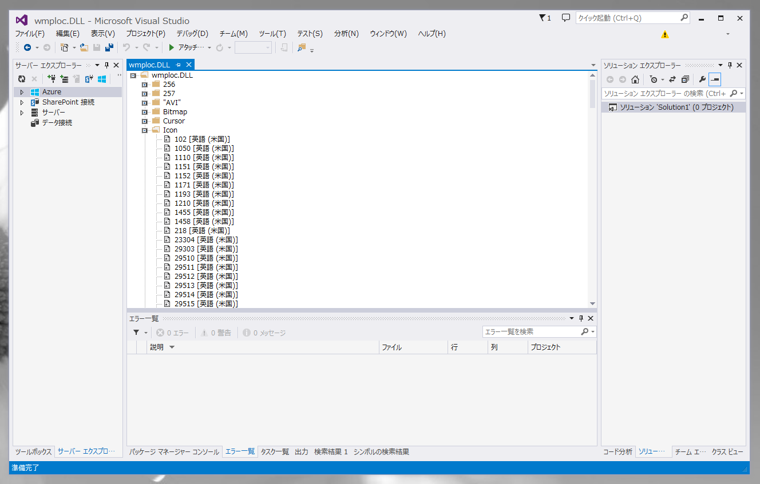The width and height of the screenshot is (760, 484).
Task: Switch to the 出力 tab
Action: coord(301,452)
